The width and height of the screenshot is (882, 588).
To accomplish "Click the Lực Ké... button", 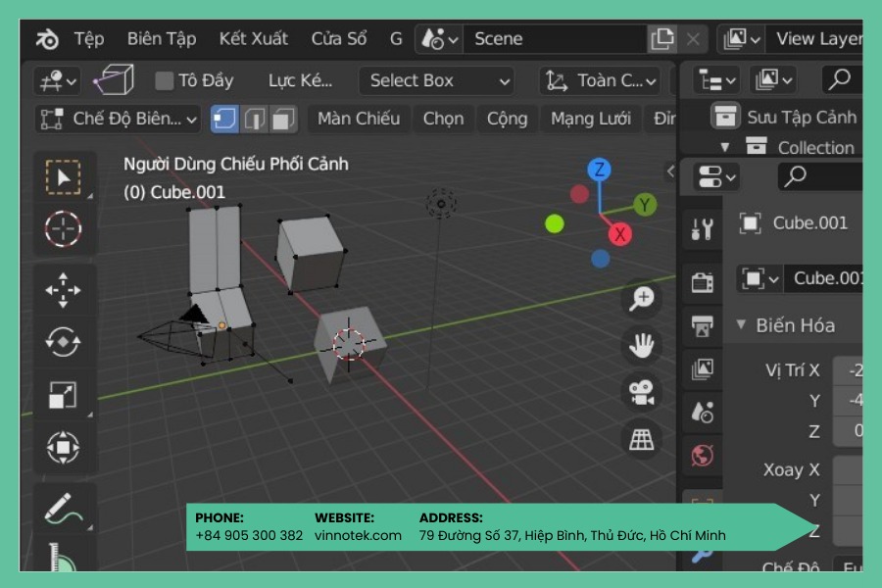I will [x=301, y=81].
